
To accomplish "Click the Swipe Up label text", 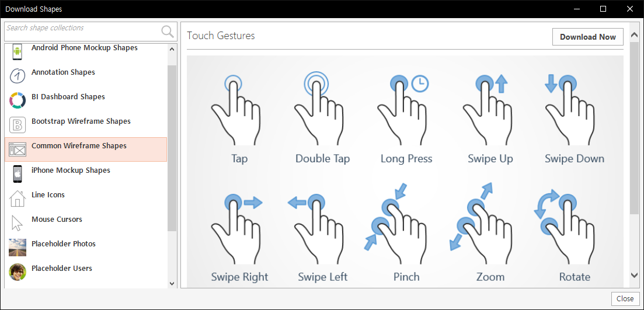I will (x=490, y=159).
